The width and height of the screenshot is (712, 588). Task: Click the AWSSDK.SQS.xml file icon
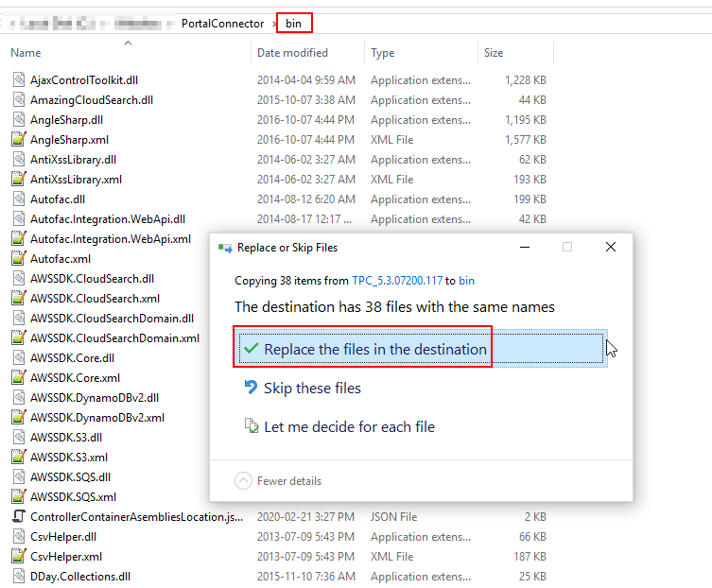(x=19, y=497)
